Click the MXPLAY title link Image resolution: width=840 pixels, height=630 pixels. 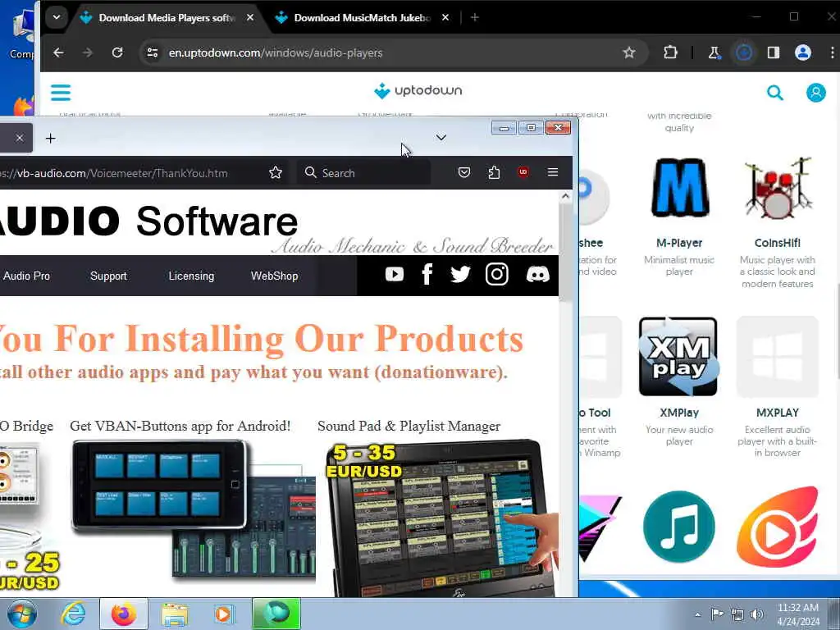[778, 413]
